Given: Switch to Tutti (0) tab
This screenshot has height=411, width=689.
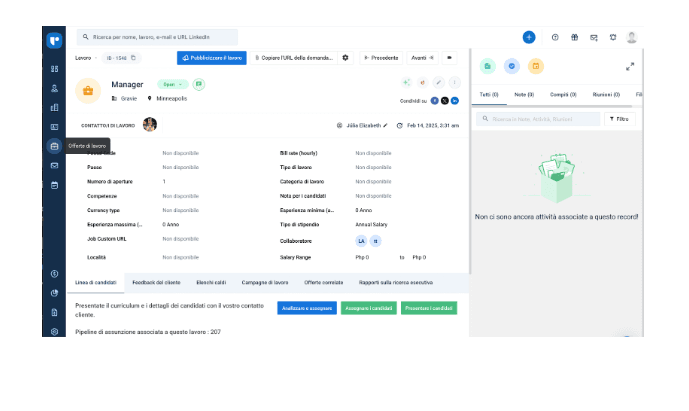Looking at the screenshot, I should point(489,95).
